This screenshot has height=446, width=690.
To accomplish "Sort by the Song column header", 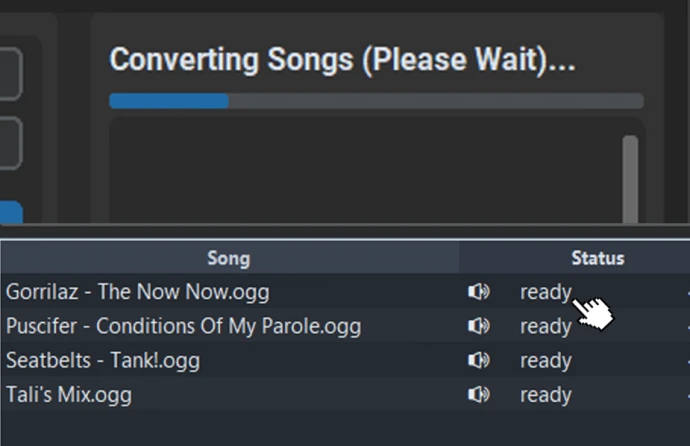I will pos(228,258).
